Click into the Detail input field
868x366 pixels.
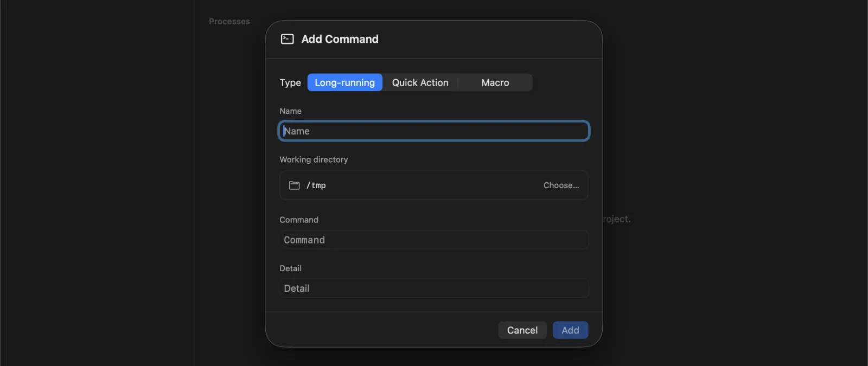click(434, 288)
